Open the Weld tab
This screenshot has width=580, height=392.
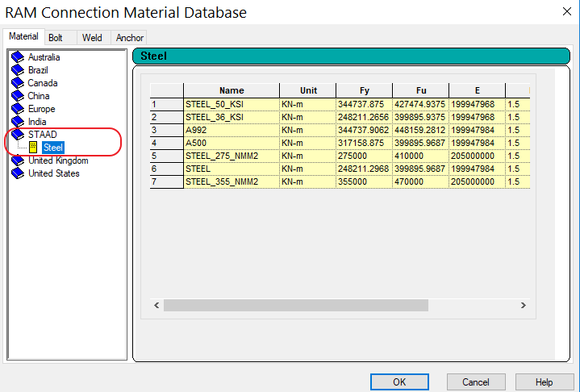[92, 38]
